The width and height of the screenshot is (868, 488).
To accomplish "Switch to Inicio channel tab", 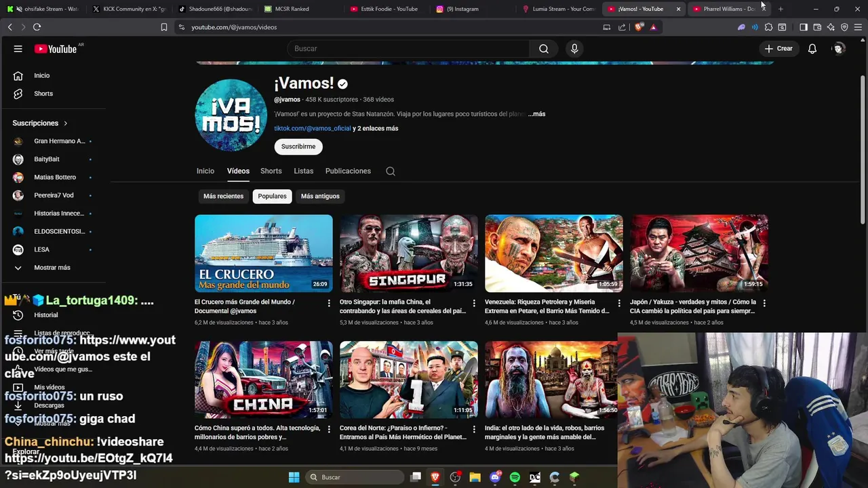I will tap(205, 171).
